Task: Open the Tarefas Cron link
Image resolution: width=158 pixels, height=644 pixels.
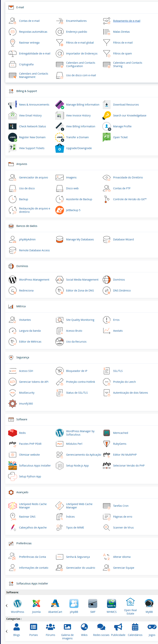Action: point(120,506)
